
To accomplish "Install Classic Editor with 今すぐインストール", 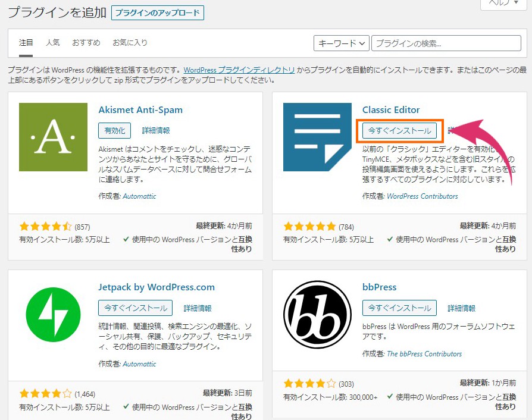I will [399, 131].
